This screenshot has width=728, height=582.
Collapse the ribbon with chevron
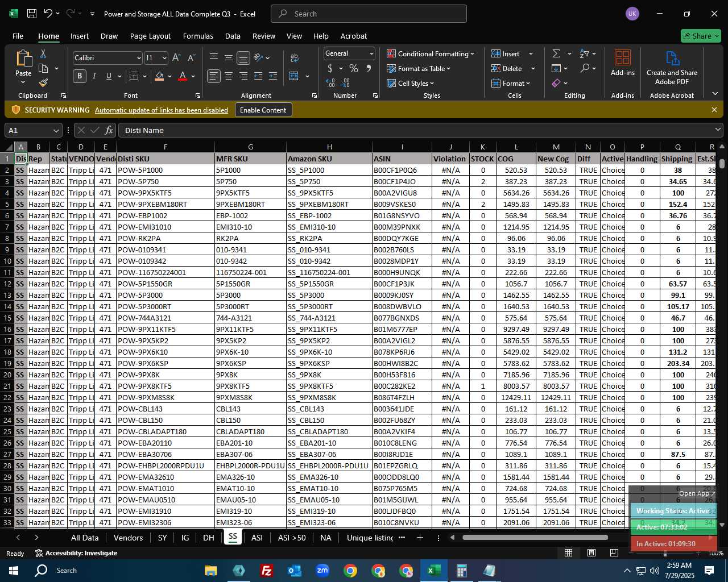(715, 94)
